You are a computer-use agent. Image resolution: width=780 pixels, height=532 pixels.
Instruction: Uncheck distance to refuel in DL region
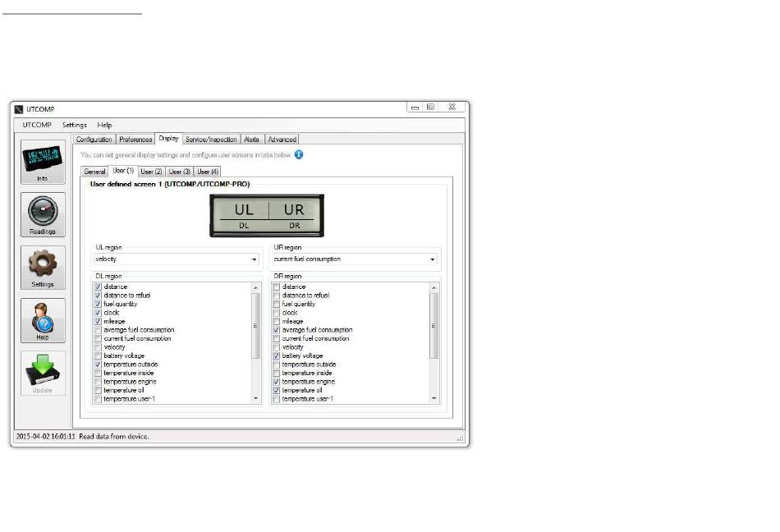tap(98, 296)
